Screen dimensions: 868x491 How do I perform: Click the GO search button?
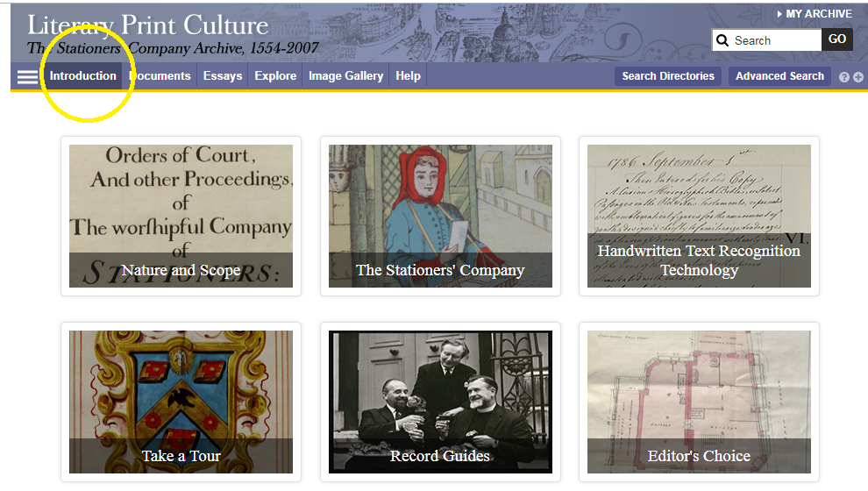(836, 39)
